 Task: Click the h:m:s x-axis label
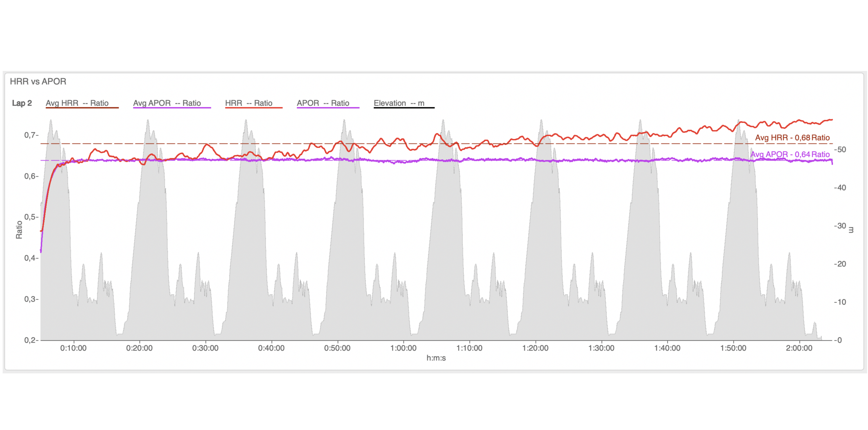tap(436, 358)
